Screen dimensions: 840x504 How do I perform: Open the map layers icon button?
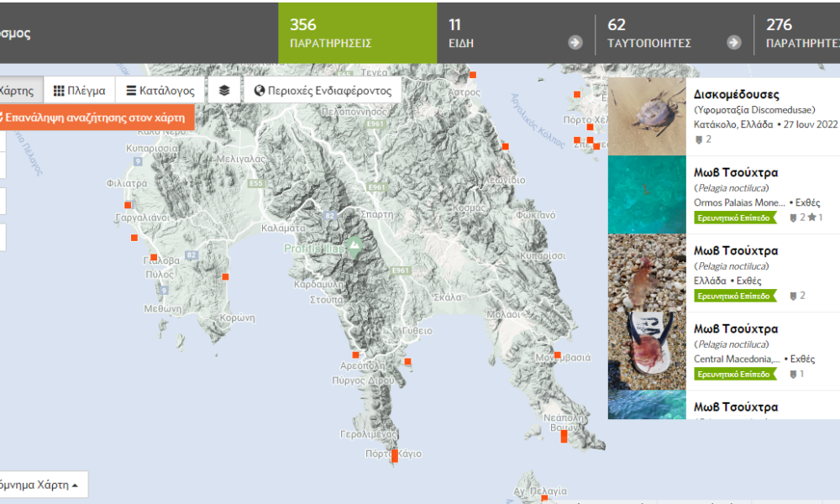(x=224, y=91)
